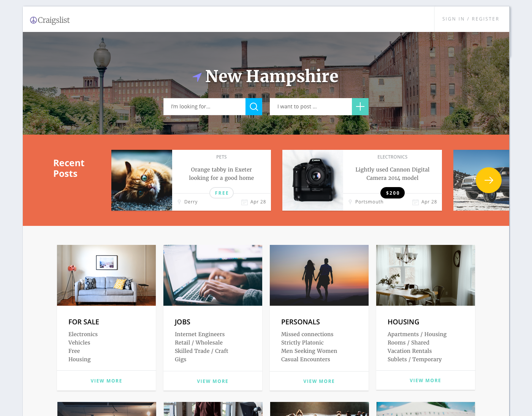Screen dimensions: 532x416
Task: Click View More under For Sale
Action: click(106, 381)
